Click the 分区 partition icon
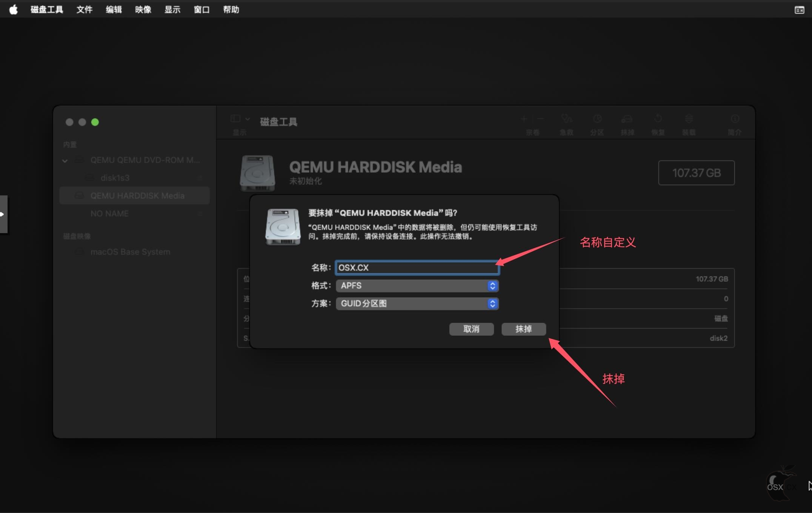Screen dimensions: 812x513 pos(597,119)
